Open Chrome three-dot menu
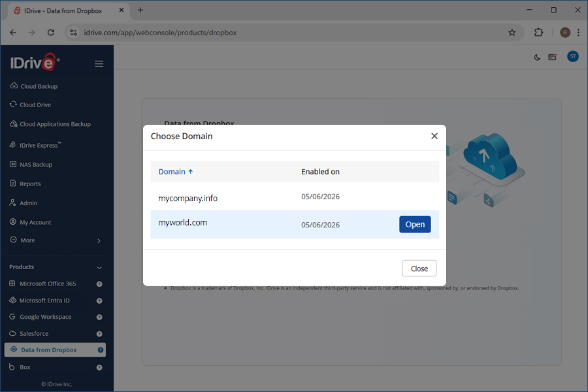The image size is (588, 392). pos(579,33)
